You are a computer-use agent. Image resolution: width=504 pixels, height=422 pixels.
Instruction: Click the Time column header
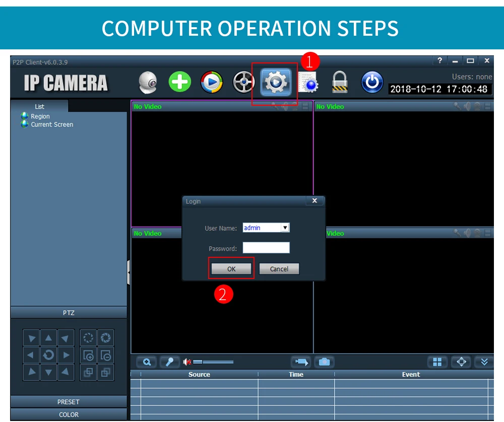(x=296, y=375)
